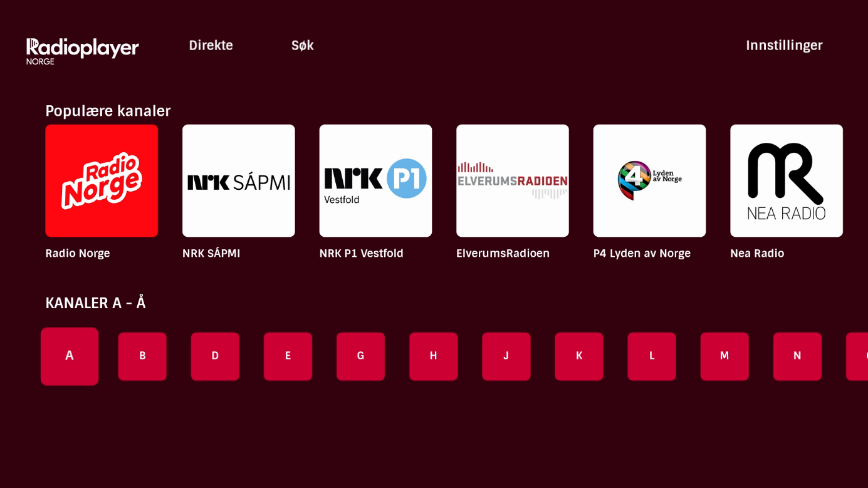This screenshot has width=868, height=488.
Task: Pick the letter G button
Action: point(360,356)
